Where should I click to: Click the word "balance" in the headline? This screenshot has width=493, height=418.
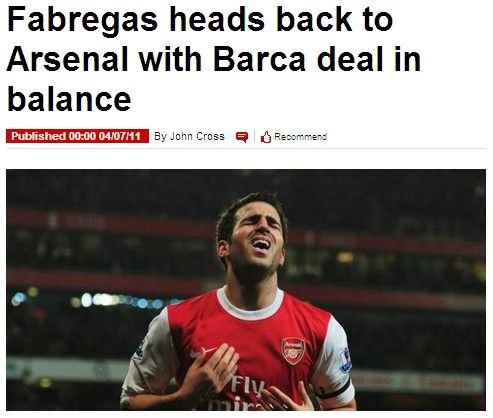click(x=69, y=99)
